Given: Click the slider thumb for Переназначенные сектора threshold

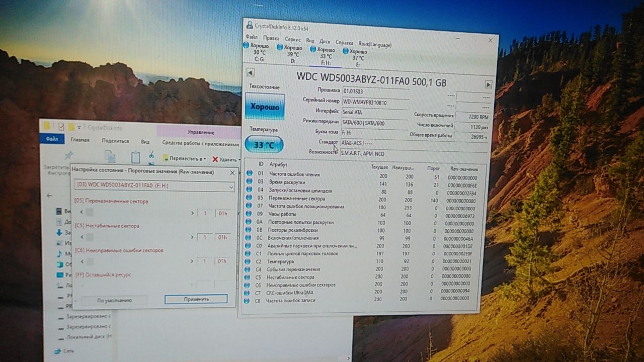Looking at the screenshot, I should [x=90, y=213].
